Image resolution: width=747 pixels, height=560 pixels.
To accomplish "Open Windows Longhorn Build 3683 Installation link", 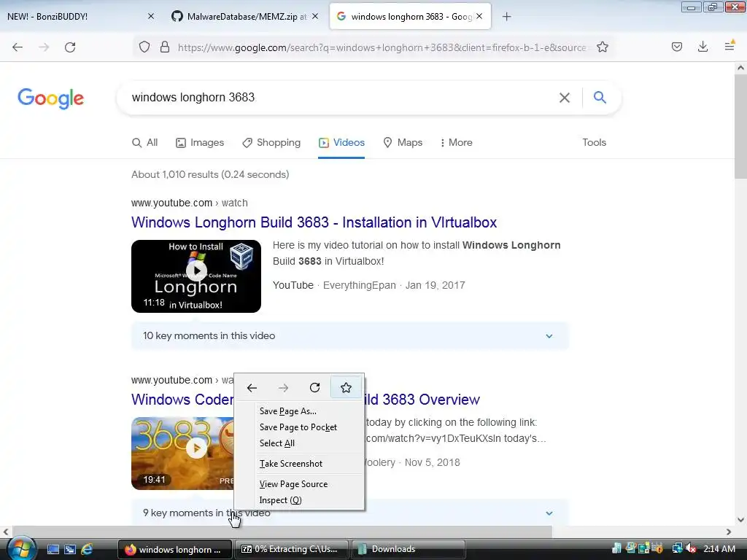I will click(x=314, y=222).
